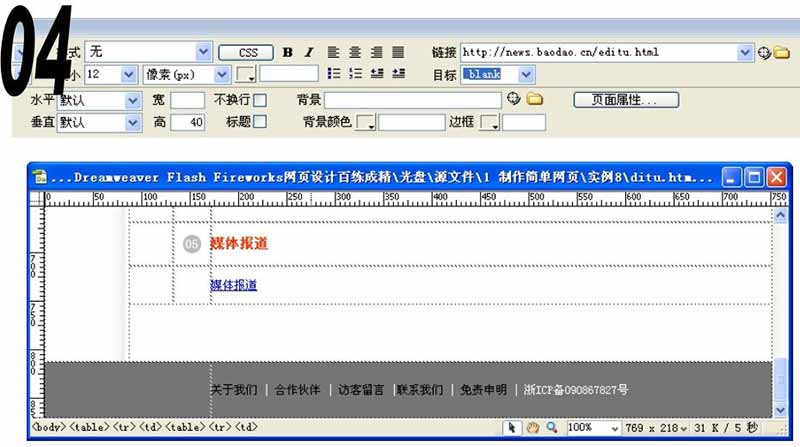The height and width of the screenshot is (447, 800).
Task: Select the first <table> tag in tag selector
Action: click(x=89, y=428)
